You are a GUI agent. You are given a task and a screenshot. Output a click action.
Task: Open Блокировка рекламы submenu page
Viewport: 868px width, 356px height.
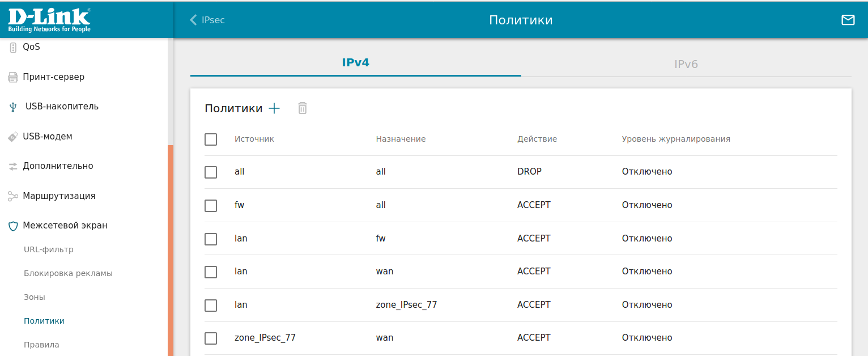point(68,273)
